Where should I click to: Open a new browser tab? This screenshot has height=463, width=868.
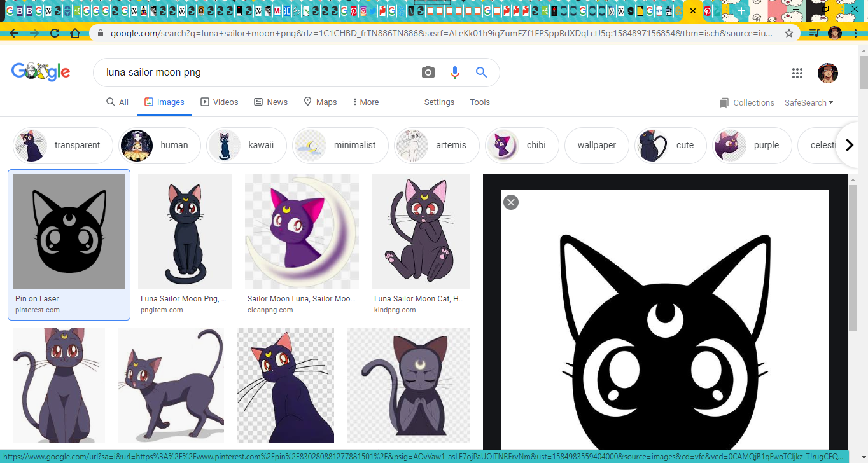[741, 11]
